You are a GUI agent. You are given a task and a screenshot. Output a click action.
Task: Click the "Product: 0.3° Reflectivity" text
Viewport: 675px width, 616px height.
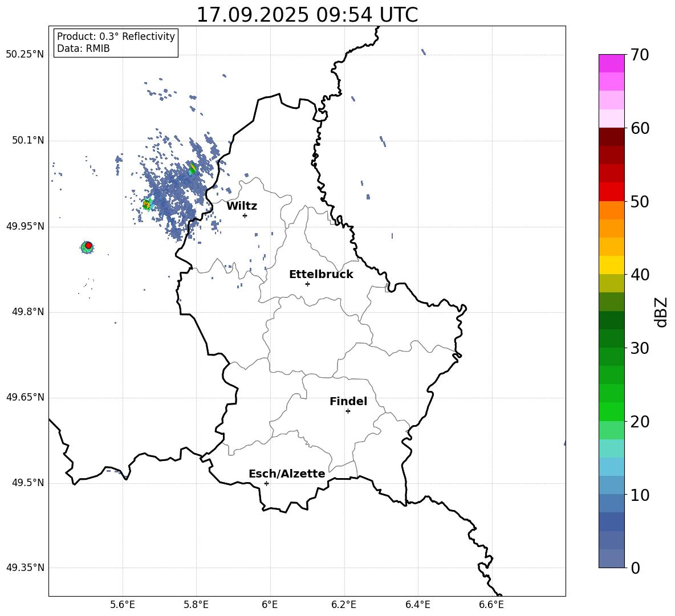(x=116, y=36)
